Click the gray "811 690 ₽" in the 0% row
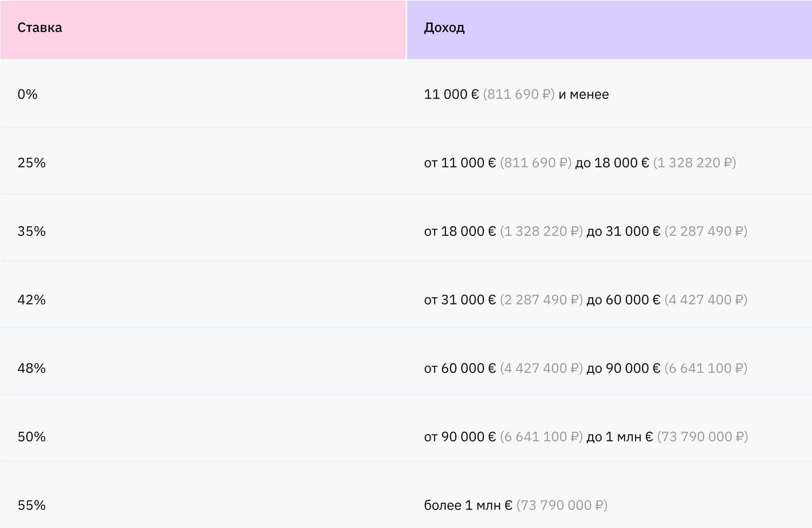Screen dimensions: 812x528 tap(519, 94)
